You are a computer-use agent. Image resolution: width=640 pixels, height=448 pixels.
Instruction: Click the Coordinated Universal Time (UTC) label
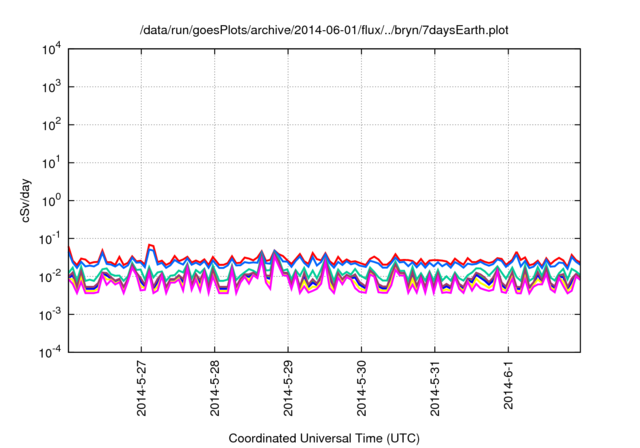324,439
